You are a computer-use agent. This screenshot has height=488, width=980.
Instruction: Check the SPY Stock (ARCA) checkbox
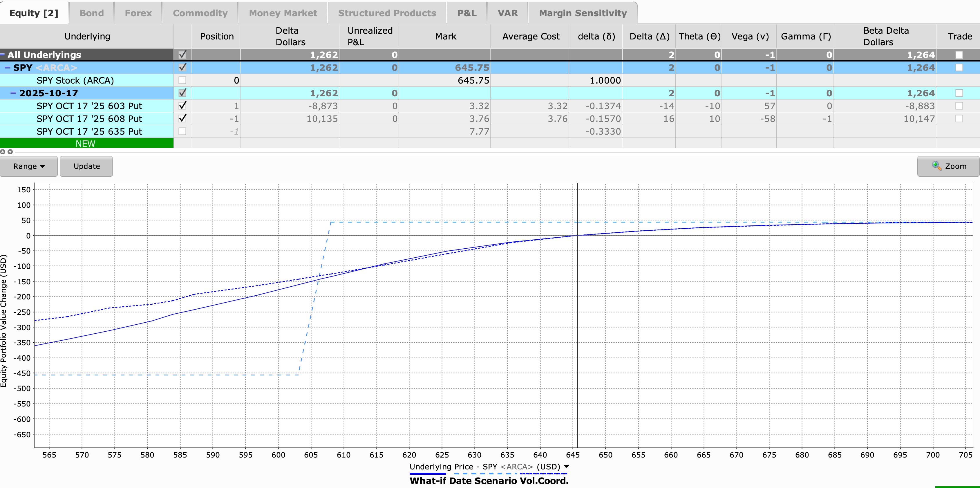point(182,80)
